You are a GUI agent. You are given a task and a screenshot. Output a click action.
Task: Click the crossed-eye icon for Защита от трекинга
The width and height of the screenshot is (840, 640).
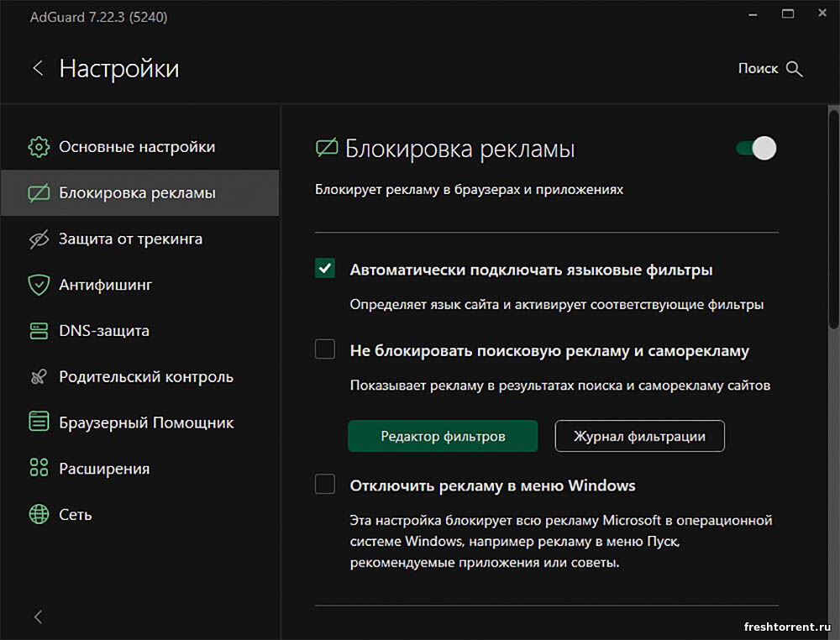tap(39, 239)
